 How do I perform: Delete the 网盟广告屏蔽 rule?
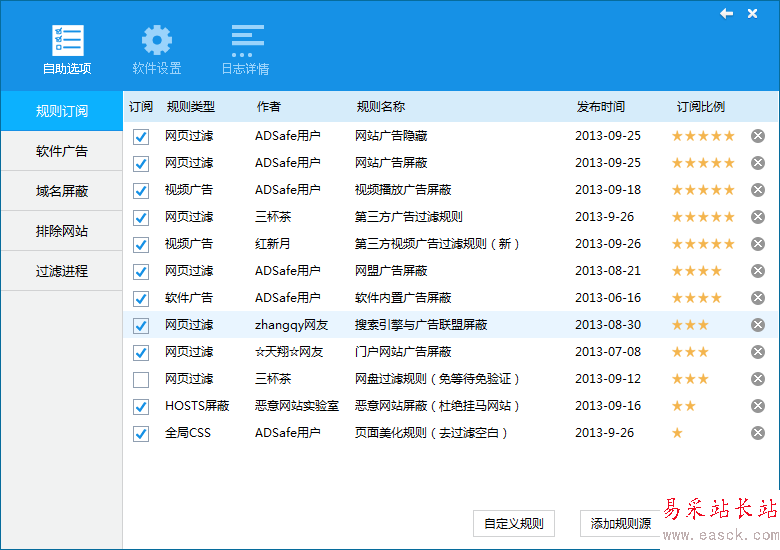758,271
